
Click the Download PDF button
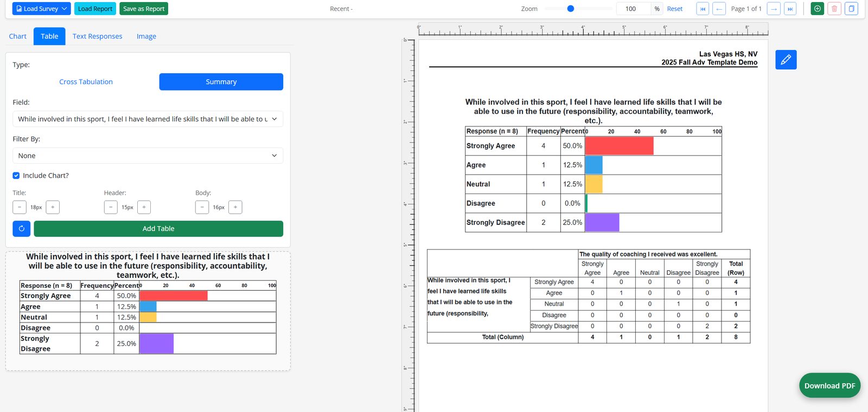[829, 385]
